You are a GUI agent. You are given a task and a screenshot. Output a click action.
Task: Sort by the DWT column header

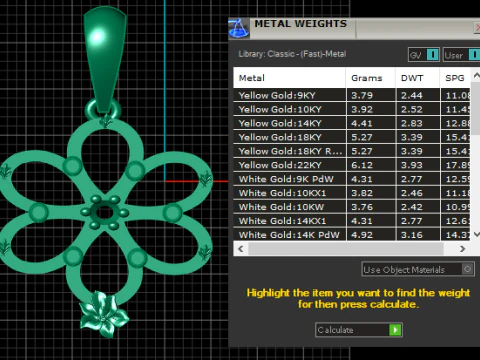(418, 78)
